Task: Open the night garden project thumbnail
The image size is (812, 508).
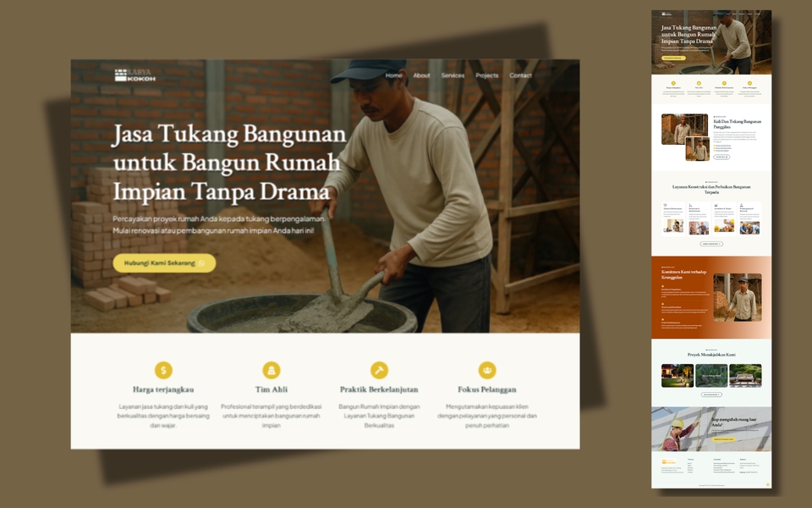Action: (678, 376)
